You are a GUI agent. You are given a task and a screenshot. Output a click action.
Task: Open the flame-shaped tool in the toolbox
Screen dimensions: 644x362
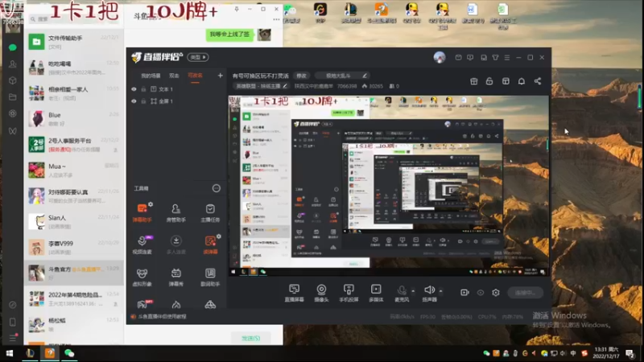pyautogui.click(x=176, y=305)
